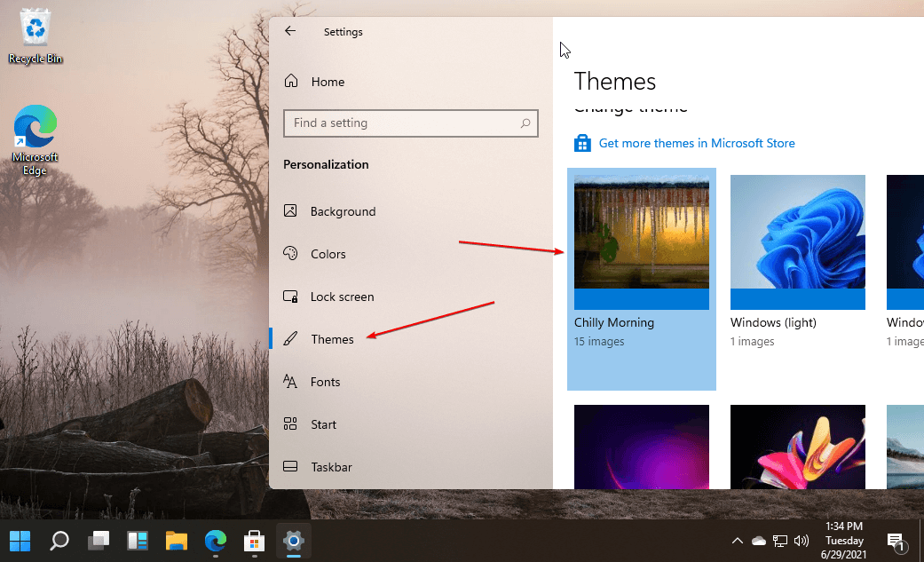Open taskbar Search
924x562 pixels.
tap(59, 541)
